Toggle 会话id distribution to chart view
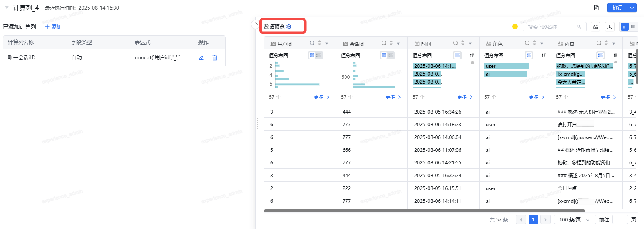This screenshot has height=229, width=644. point(384,55)
